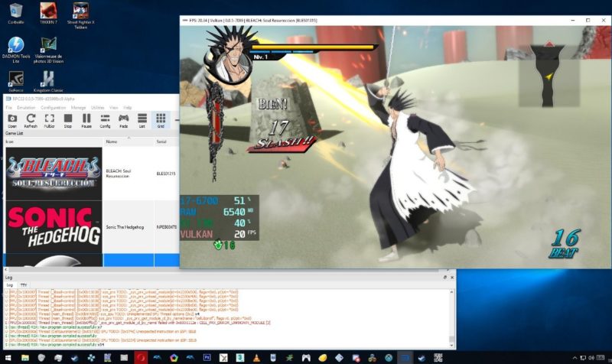This screenshot has height=364, width=612.
Task: Click the Sonic serial number cell
Action: [x=167, y=227]
